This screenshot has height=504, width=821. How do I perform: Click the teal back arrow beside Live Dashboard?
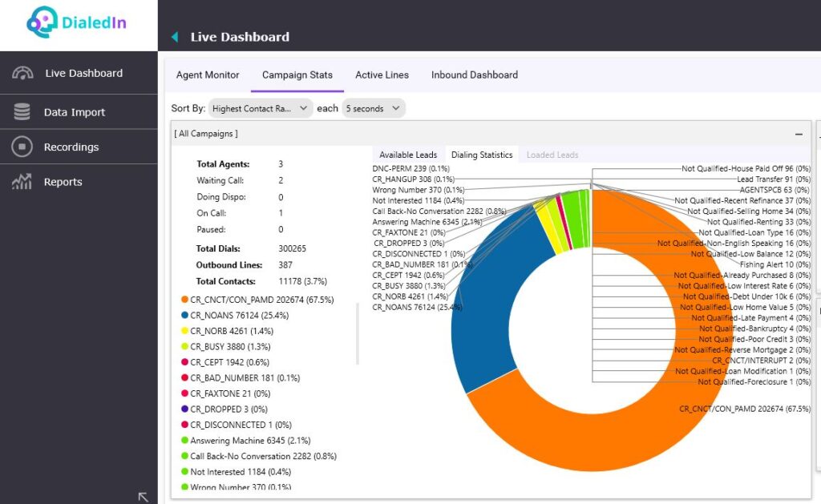click(x=175, y=37)
